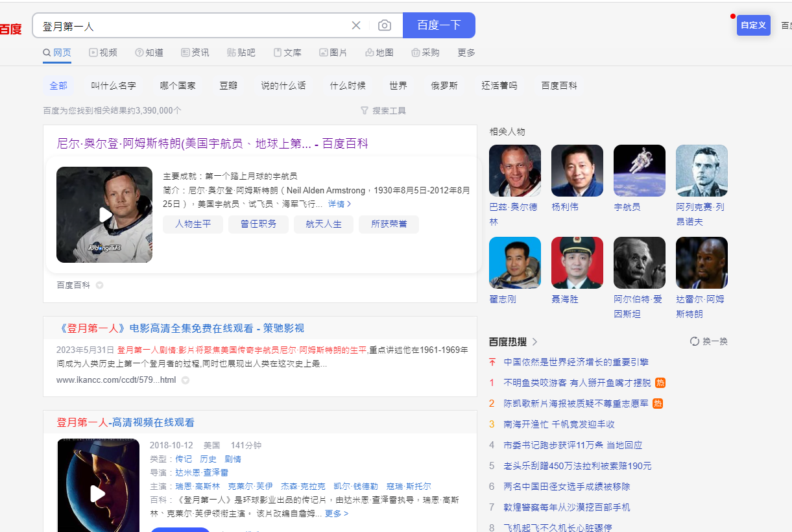This screenshot has height=532, width=792.
Task: Open hot search 中国依然是世界经济增长的重要引擎
Action: click(x=576, y=362)
